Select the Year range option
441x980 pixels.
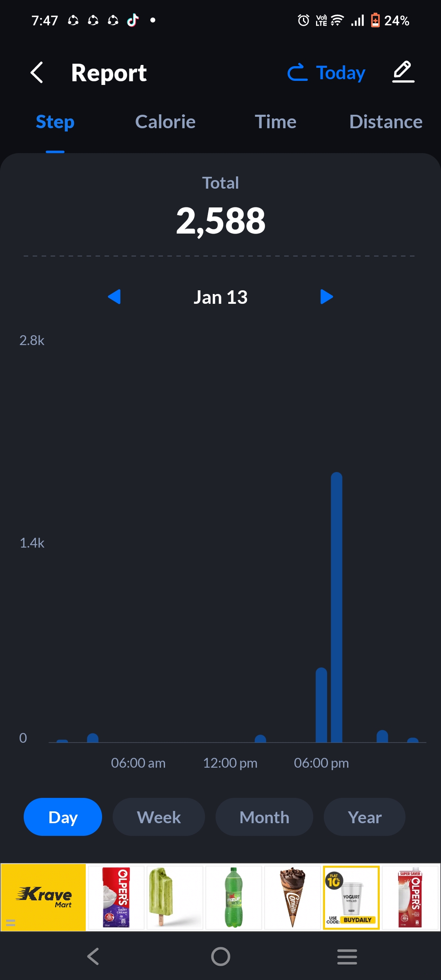click(x=365, y=817)
